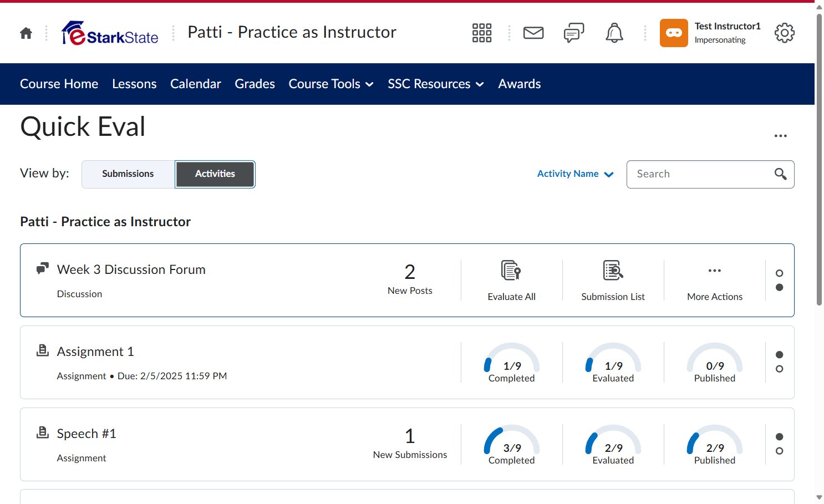The image size is (824, 504).
Task: Open the course selector grid icon
Action: pos(482,33)
